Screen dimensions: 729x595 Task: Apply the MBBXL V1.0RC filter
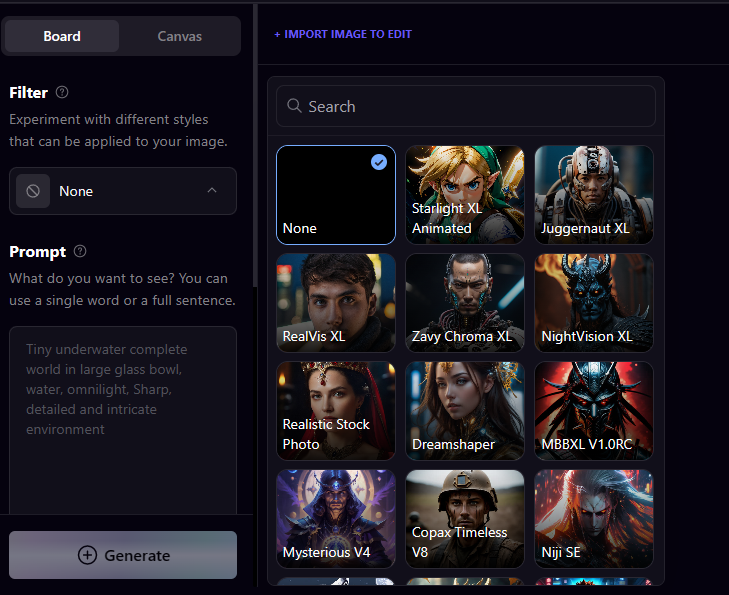pos(594,411)
